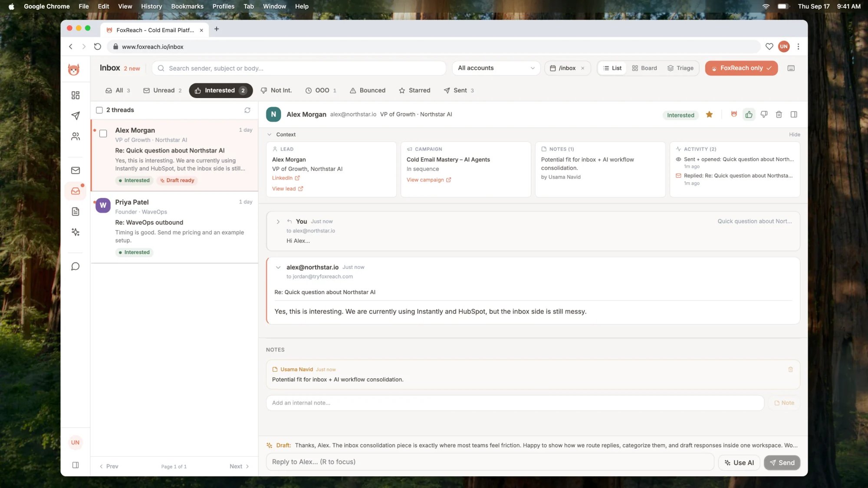Screen dimensions: 868x488
Task: Click the FoxReach fox logo
Action: (x=74, y=69)
